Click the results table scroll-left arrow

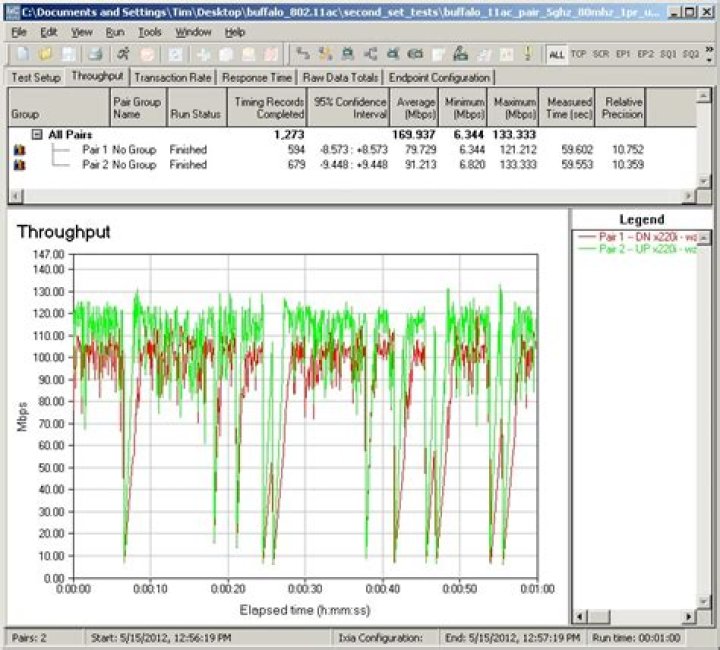click(16, 196)
